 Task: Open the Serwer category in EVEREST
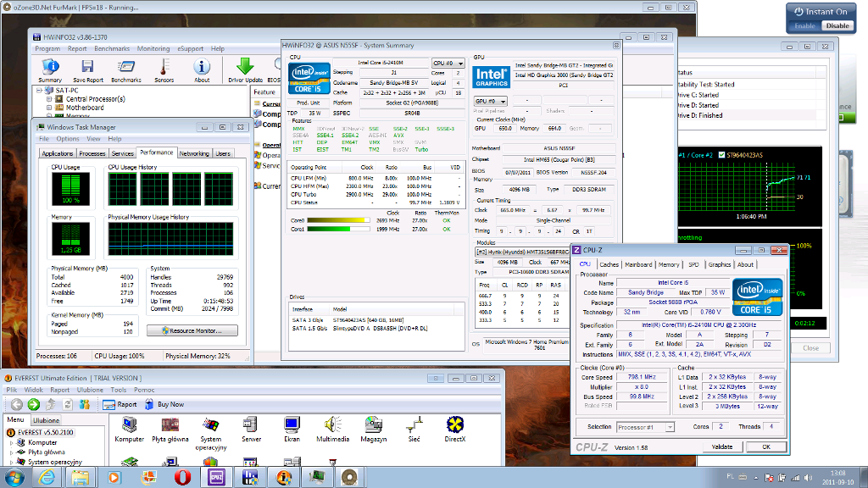point(251,430)
